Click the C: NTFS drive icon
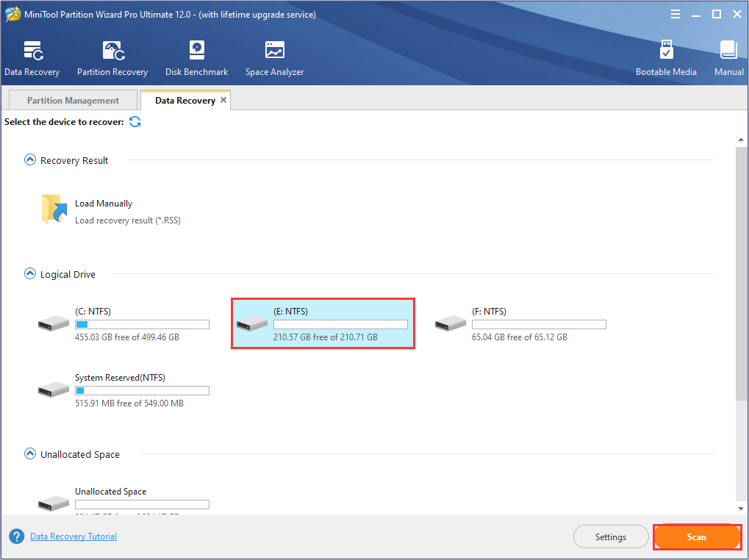This screenshot has width=749, height=560. click(x=54, y=323)
